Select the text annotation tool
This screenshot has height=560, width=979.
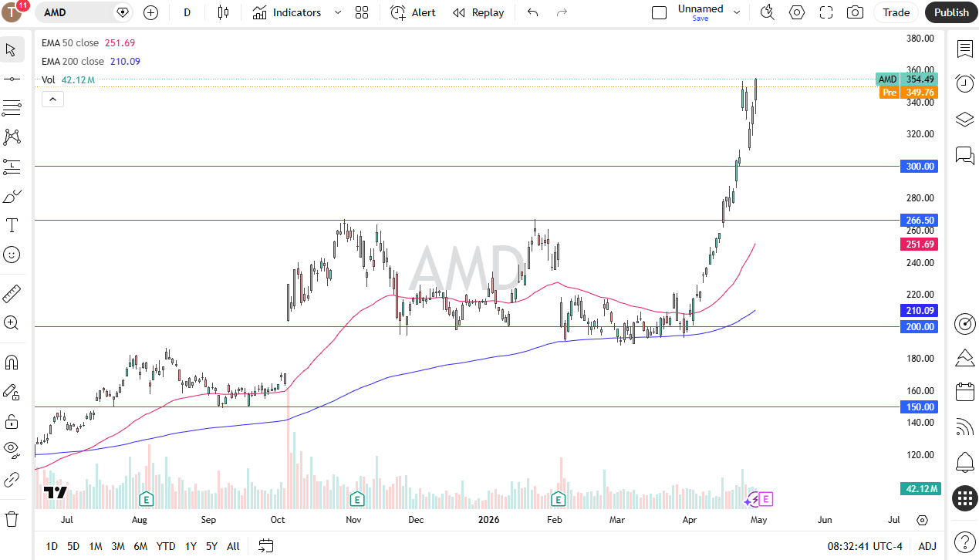[12, 225]
